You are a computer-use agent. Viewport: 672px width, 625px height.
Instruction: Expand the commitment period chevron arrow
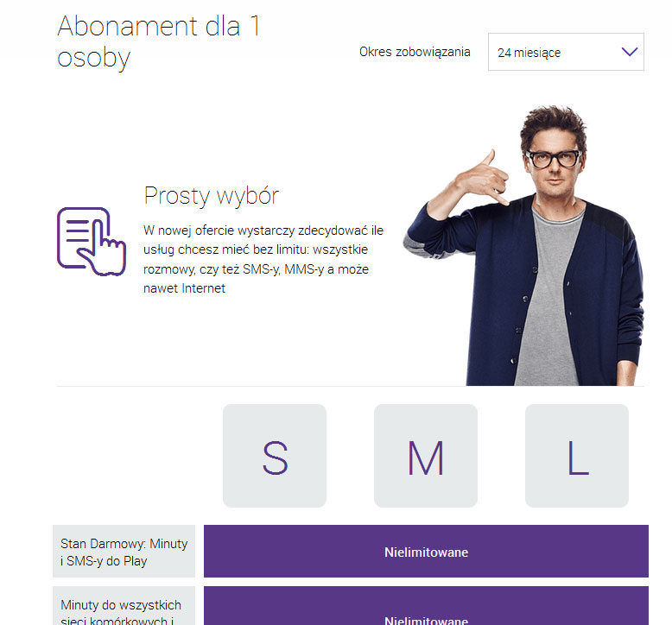click(630, 52)
